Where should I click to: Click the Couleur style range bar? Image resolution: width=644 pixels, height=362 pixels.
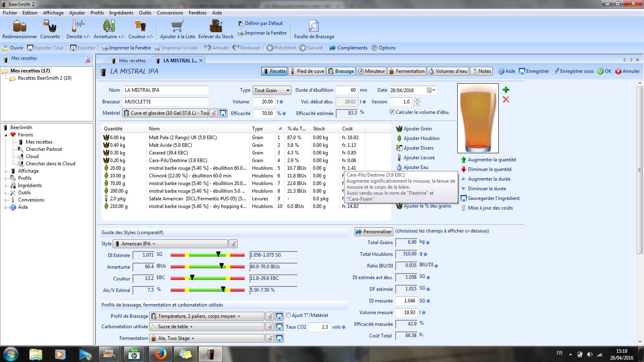208,278
